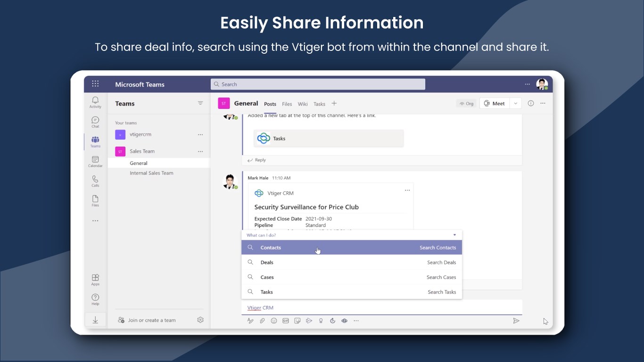Viewport: 644px width, 362px height.
Task: Select Teams in the left rail
Action: 95,141
